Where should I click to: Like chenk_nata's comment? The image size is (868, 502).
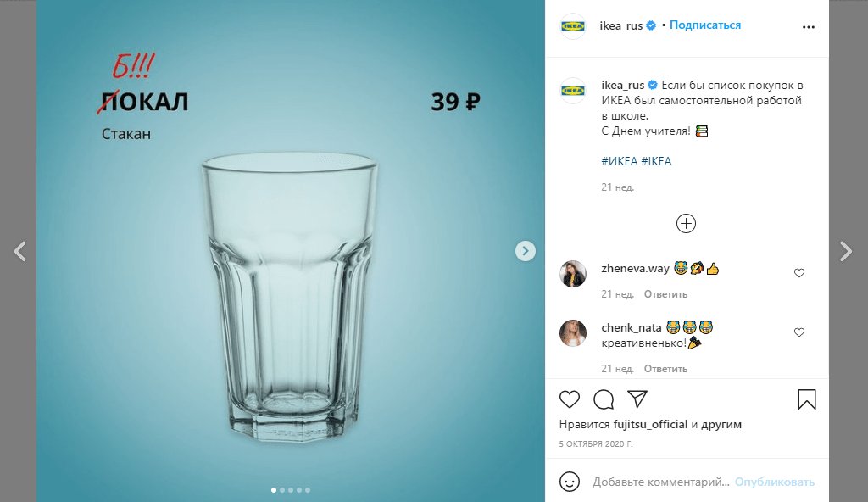click(798, 332)
